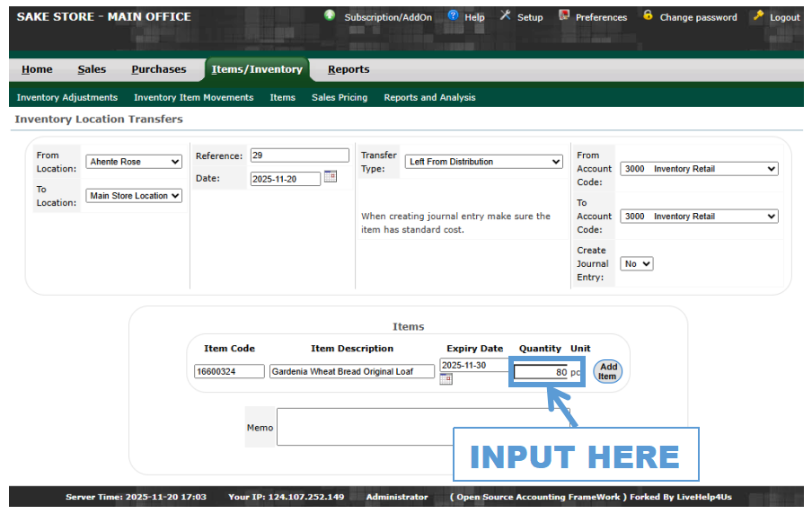The height and width of the screenshot is (514, 812).
Task: Open the Inventory Adjustments link
Action: click(x=66, y=97)
